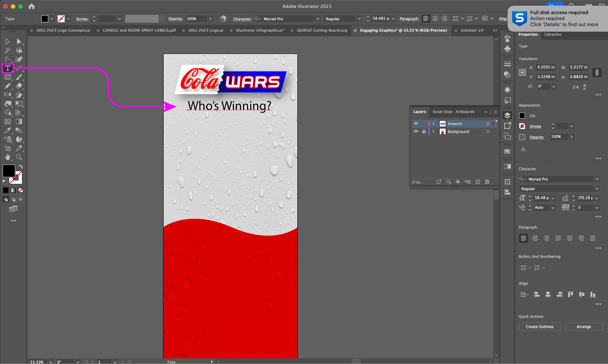This screenshot has width=608, height=364.
Task: Hide the Artwork layer
Action: [x=416, y=124]
